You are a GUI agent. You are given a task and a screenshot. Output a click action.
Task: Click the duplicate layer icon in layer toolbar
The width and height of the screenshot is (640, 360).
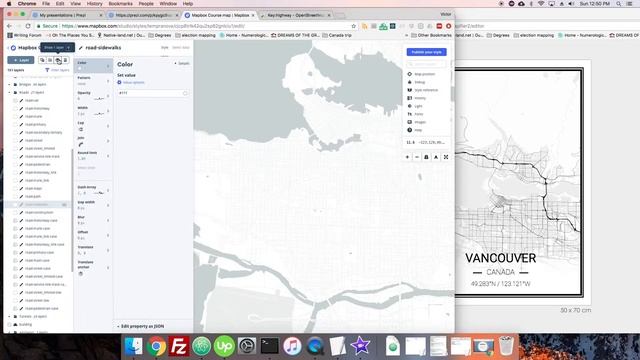tap(42, 60)
